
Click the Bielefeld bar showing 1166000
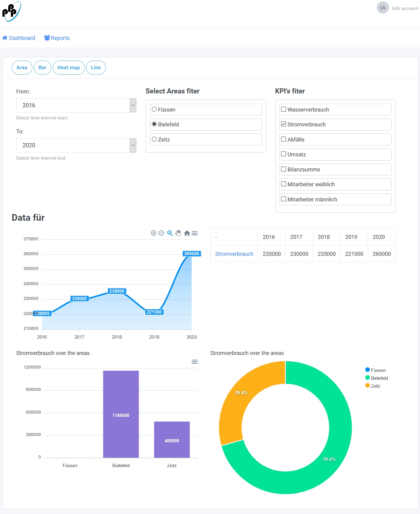pyautogui.click(x=121, y=414)
